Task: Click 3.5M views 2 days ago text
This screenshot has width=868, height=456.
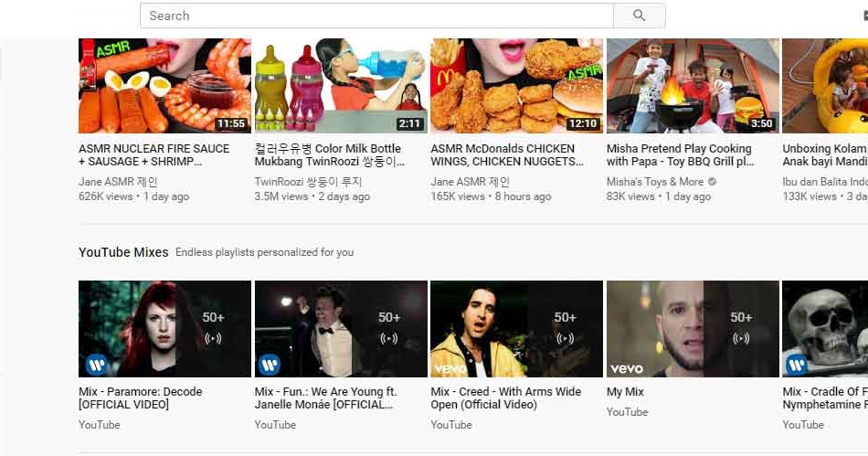Action: (312, 196)
